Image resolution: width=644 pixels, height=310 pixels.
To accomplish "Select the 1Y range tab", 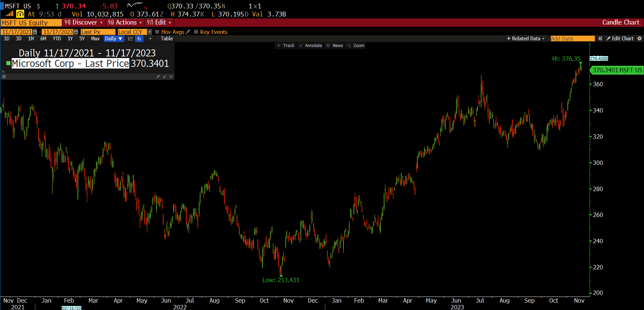I will point(70,39).
